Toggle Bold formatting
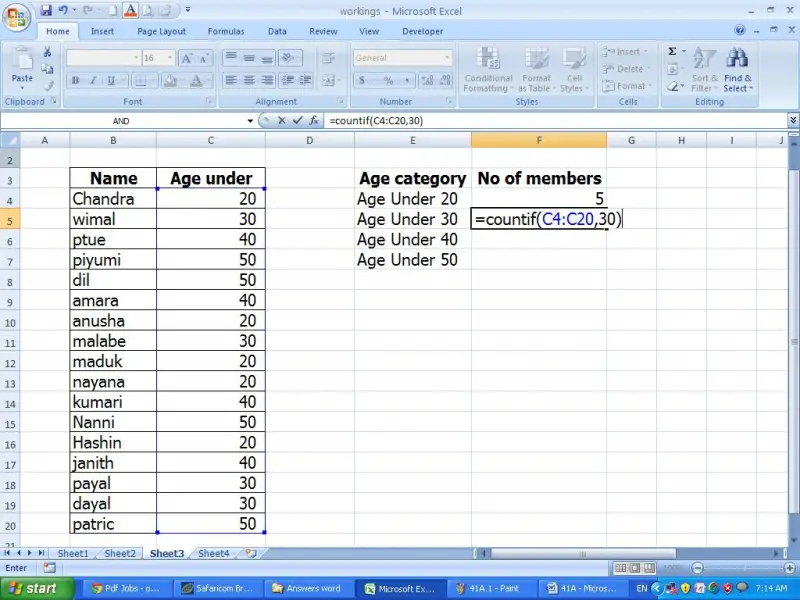This screenshot has height=600, width=800. coord(76,81)
